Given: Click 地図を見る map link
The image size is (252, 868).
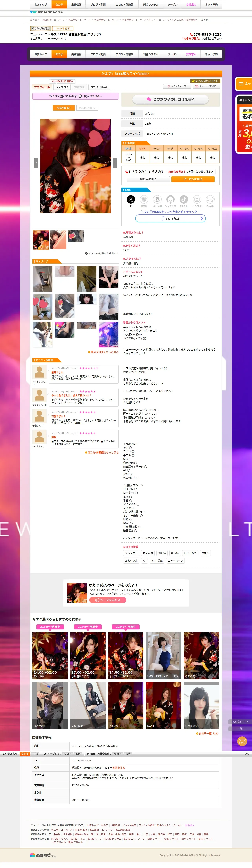Looking at the screenshot, I should click(x=119, y=768).
